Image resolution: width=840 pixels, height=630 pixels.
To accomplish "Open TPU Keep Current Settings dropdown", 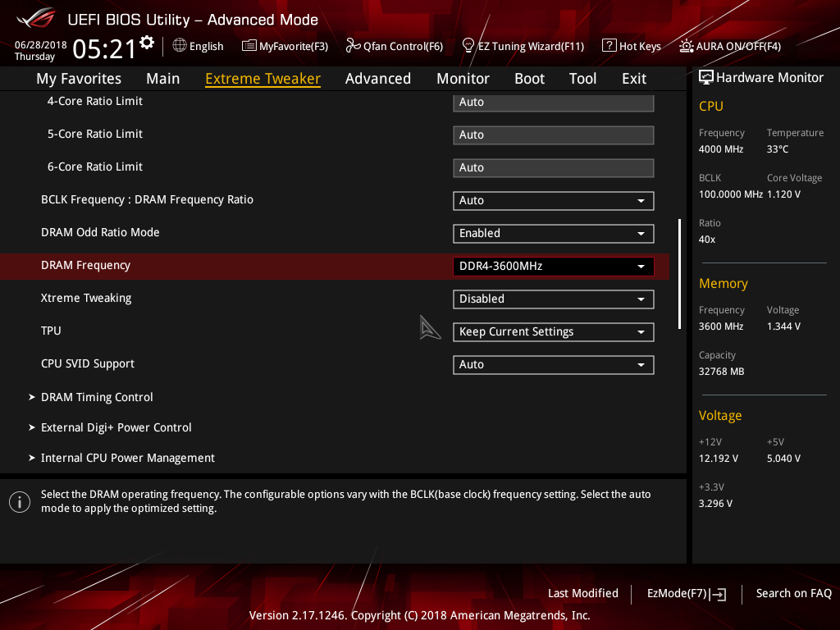I will [x=554, y=332].
